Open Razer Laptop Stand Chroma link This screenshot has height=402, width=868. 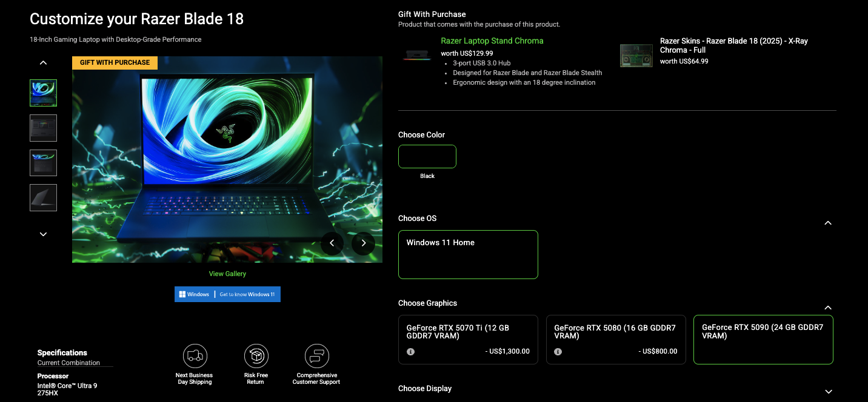pos(492,41)
